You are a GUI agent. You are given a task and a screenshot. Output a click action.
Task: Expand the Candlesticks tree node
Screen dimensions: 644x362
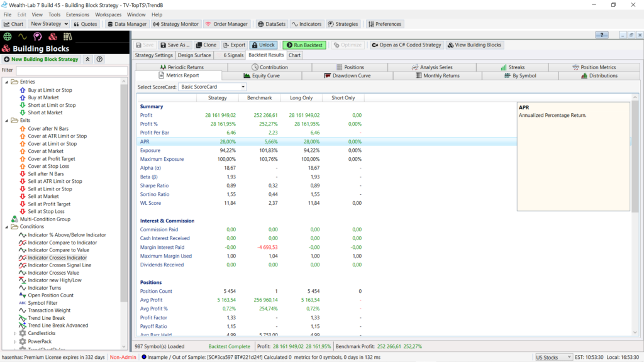[15, 333]
